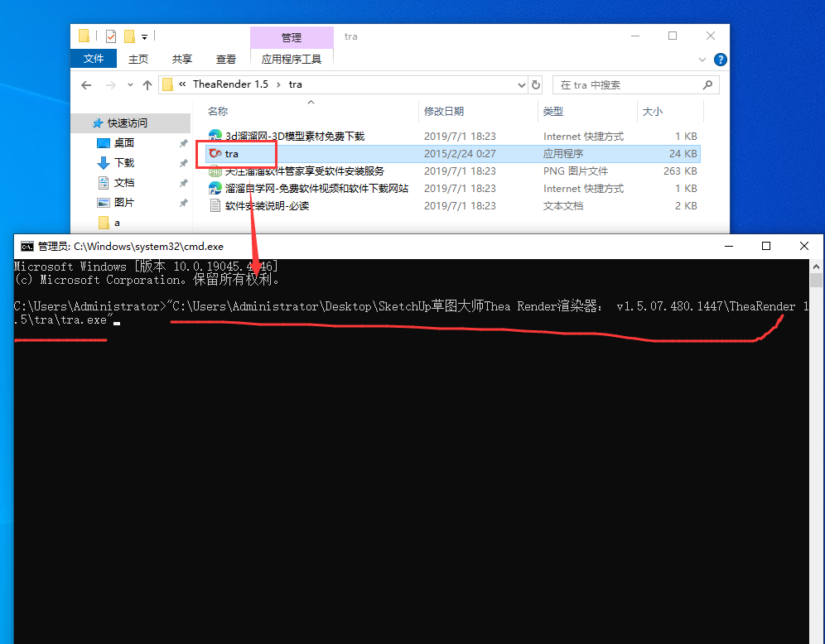The height and width of the screenshot is (644, 825).
Task: Open the 文件 ribbon menu
Action: pyautogui.click(x=94, y=59)
